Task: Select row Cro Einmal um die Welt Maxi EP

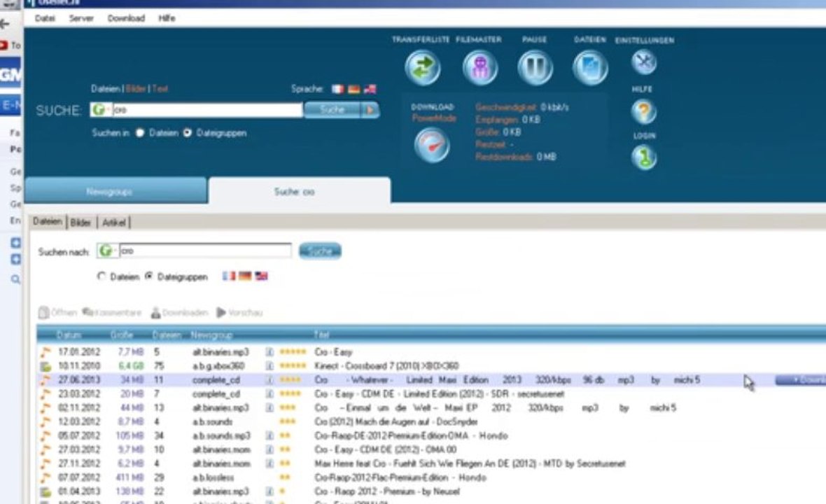Action: coord(431,407)
